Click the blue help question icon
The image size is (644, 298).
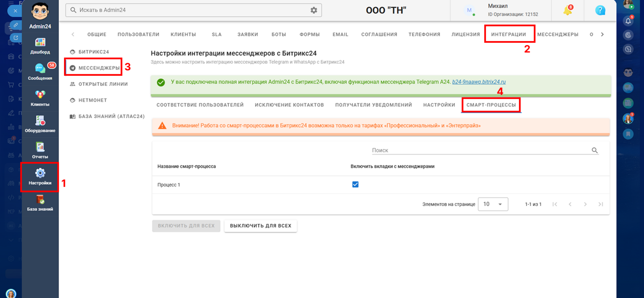[600, 10]
